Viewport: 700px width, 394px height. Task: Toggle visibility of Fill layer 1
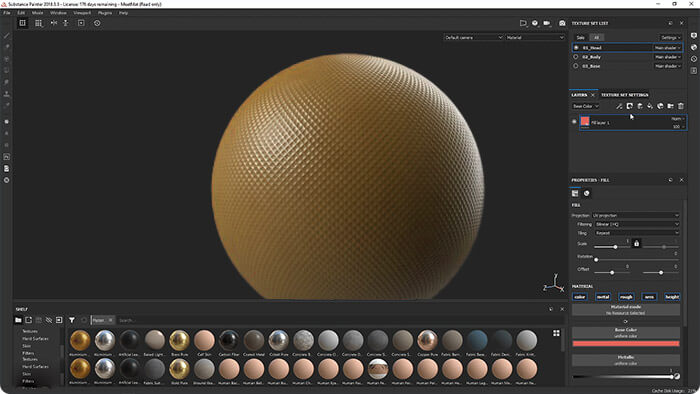tap(574, 121)
